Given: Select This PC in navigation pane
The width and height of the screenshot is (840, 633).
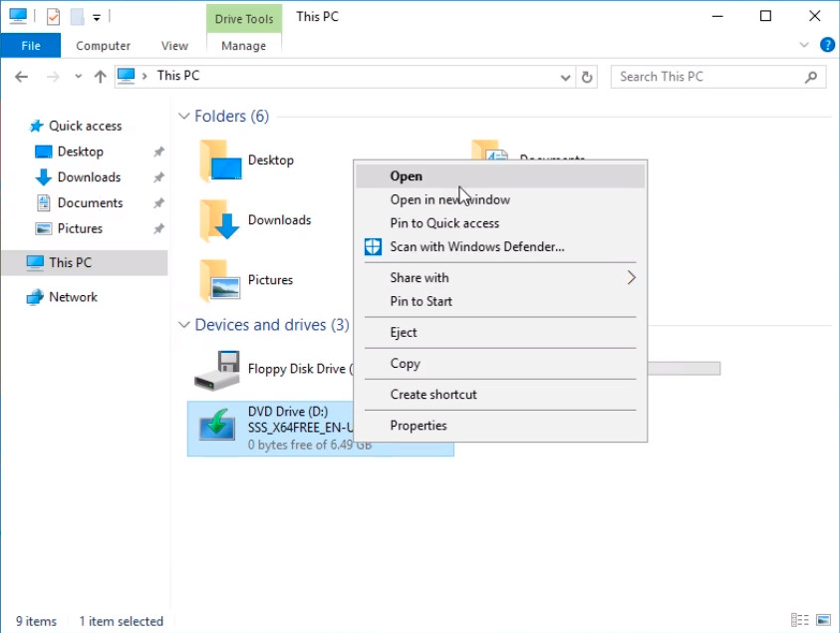Looking at the screenshot, I should point(85,262).
